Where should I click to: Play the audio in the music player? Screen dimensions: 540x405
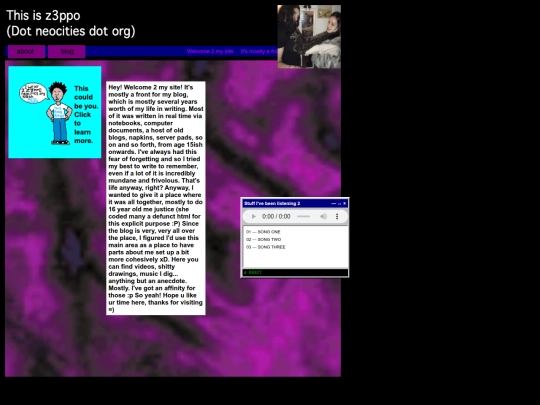[253, 216]
